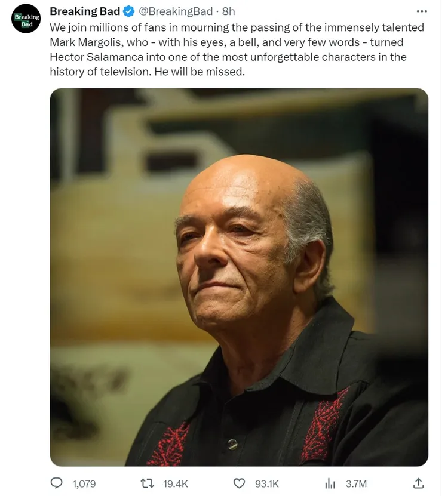Open the @BreakingBad handle link

pos(176,11)
